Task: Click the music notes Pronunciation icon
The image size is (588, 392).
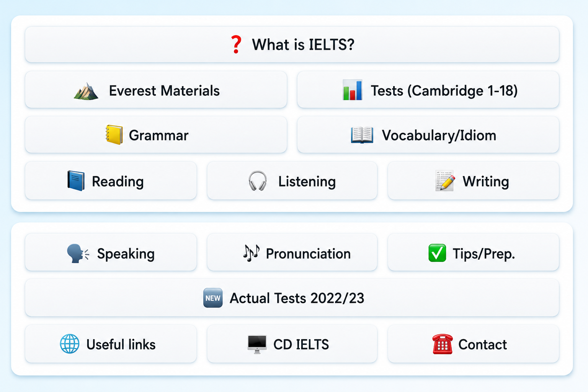Action: 252,253
